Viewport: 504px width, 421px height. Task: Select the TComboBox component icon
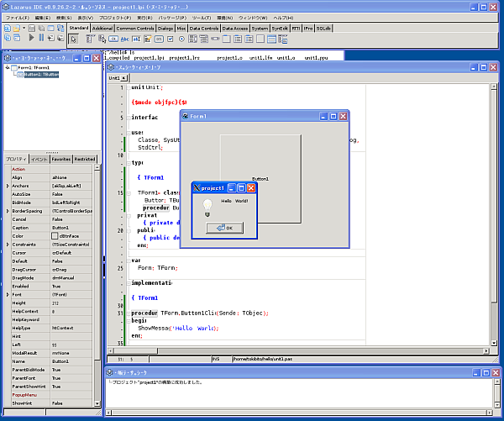click(204, 39)
